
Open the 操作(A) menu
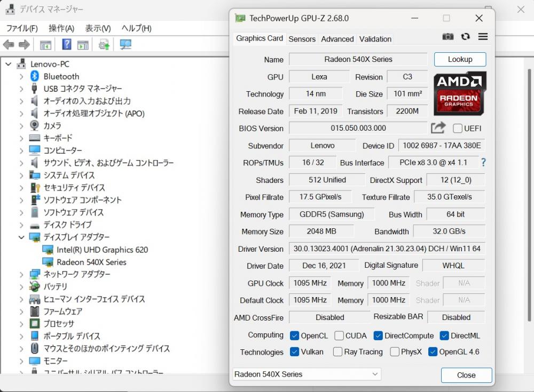pyautogui.click(x=61, y=28)
